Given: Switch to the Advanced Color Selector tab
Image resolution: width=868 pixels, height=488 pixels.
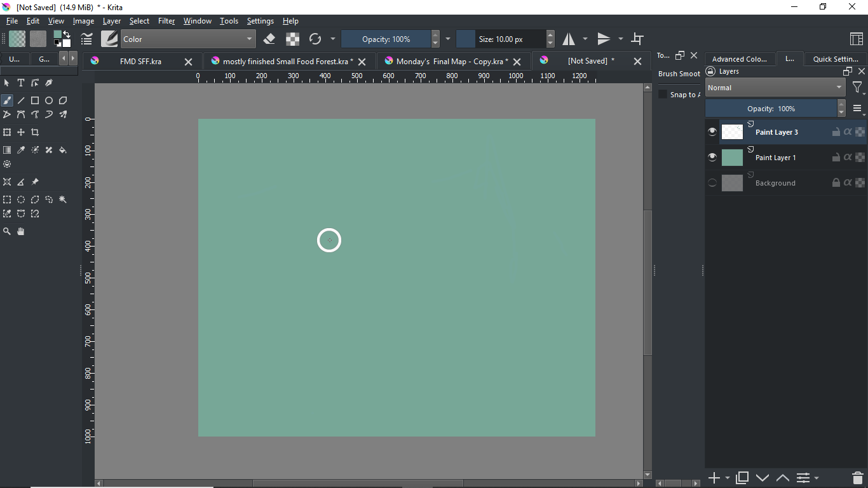Looking at the screenshot, I should click(x=740, y=58).
